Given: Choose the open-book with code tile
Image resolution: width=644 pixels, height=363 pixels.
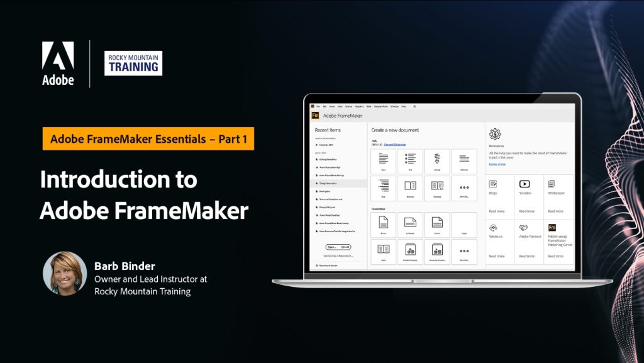Looking at the screenshot, I should (x=437, y=188).
